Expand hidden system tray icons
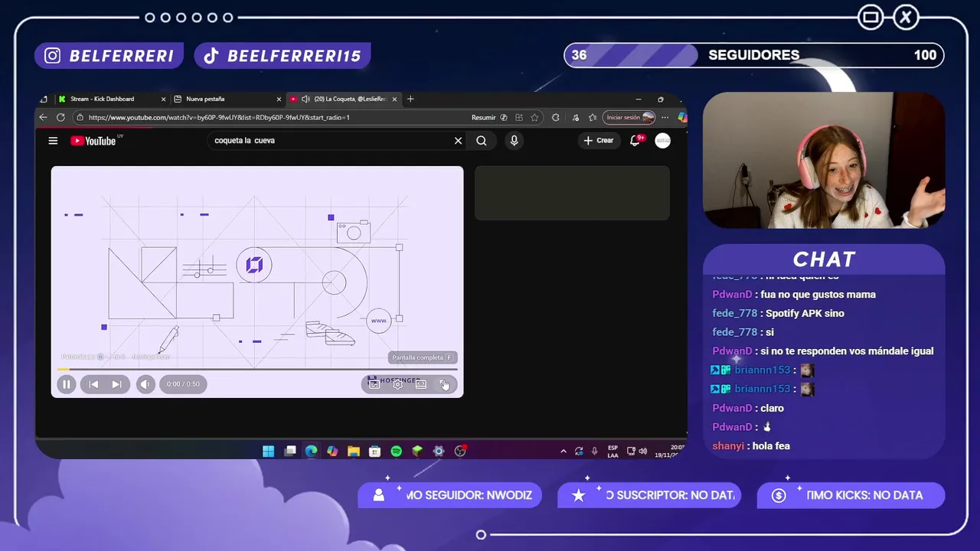 (563, 452)
